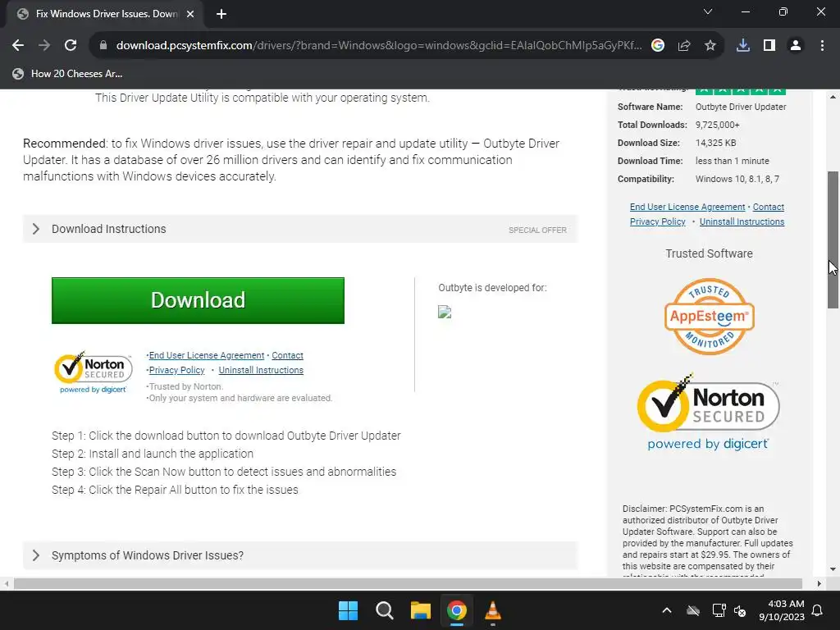
Task: Open the Windows Start menu
Action: tap(348, 610)
